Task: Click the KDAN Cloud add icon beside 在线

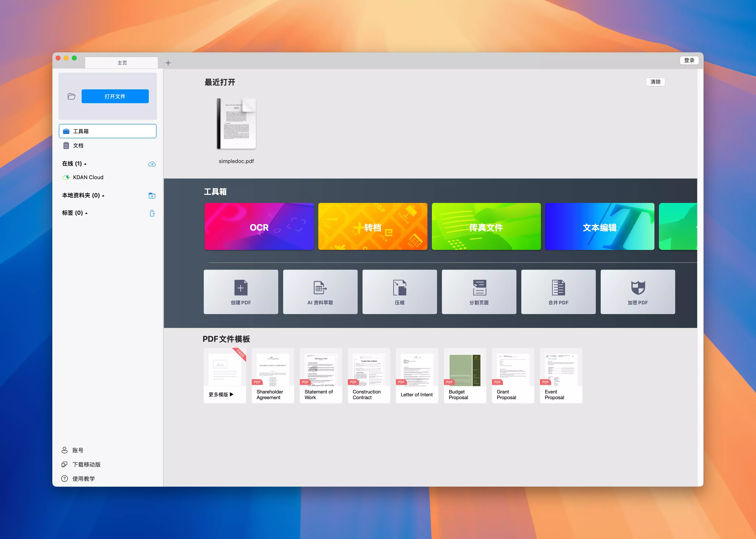Action: 152,164
